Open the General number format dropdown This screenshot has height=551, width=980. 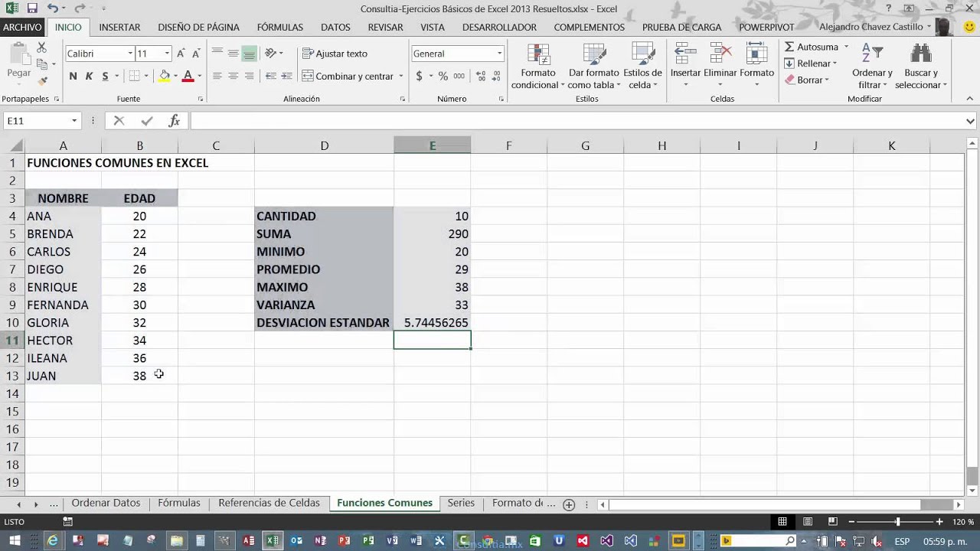(499, 54)
